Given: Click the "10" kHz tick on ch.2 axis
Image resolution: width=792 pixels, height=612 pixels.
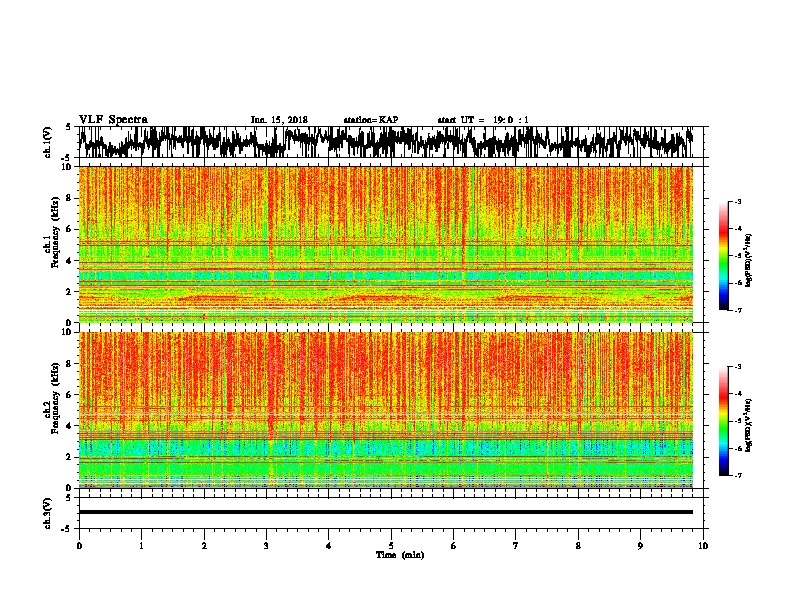Looking at the screenshot, I should (68, 332).
